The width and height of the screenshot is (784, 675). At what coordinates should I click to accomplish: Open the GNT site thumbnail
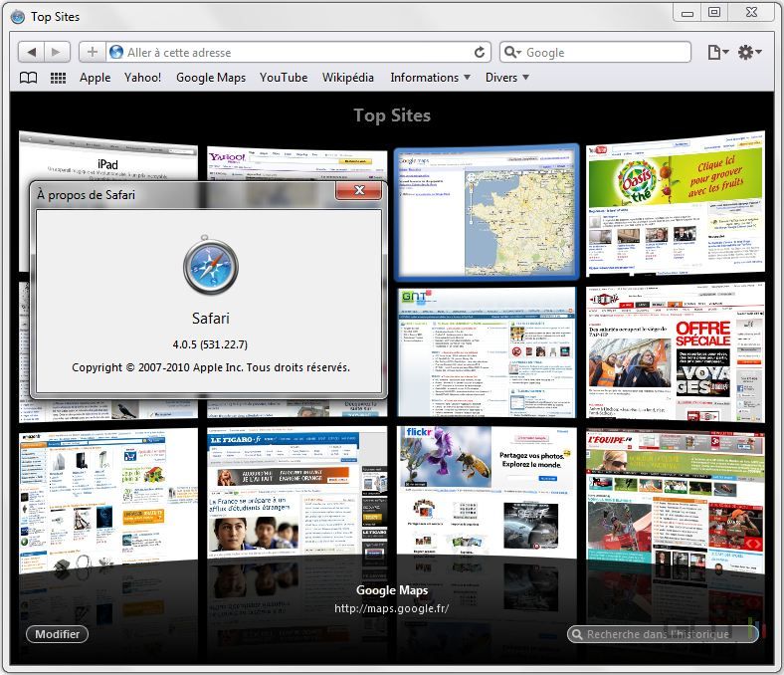[487, 351]
